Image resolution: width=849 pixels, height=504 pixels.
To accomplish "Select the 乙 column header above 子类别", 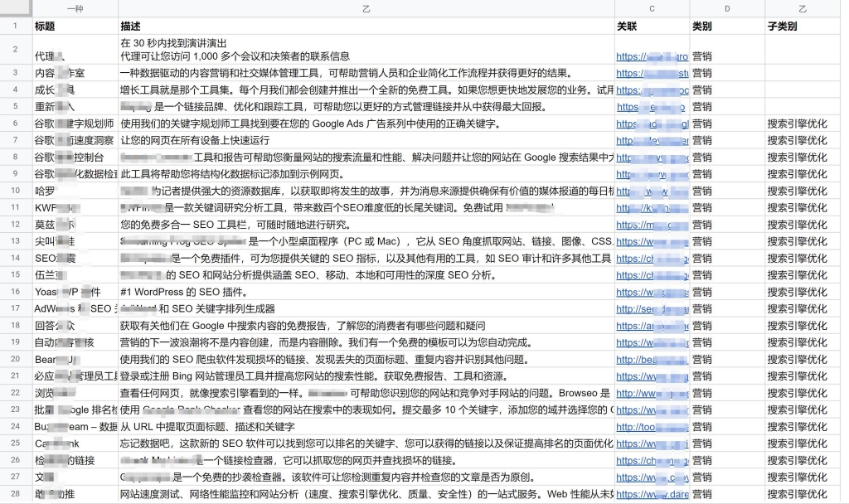I will pos(803,8).
